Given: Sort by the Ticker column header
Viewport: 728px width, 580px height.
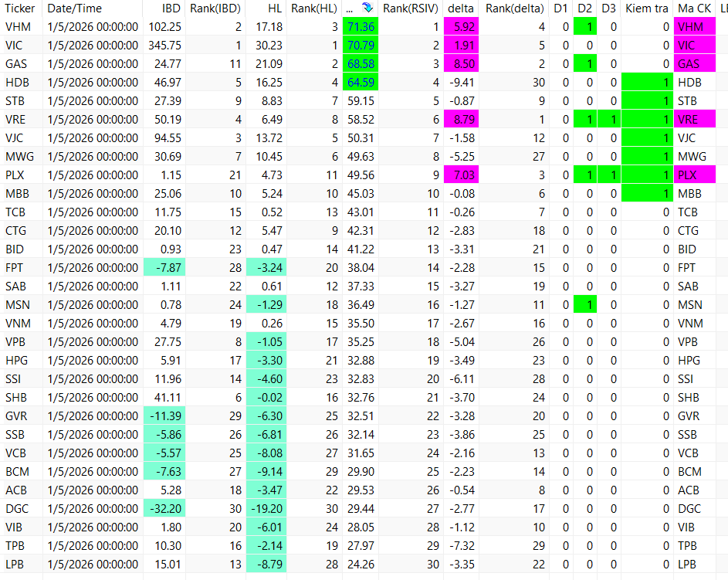Looking at the screenshot, I should pos(20,8).
